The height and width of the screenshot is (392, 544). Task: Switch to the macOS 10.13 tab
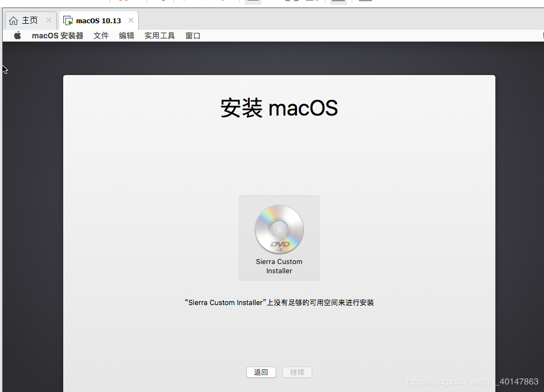[98, 21]
